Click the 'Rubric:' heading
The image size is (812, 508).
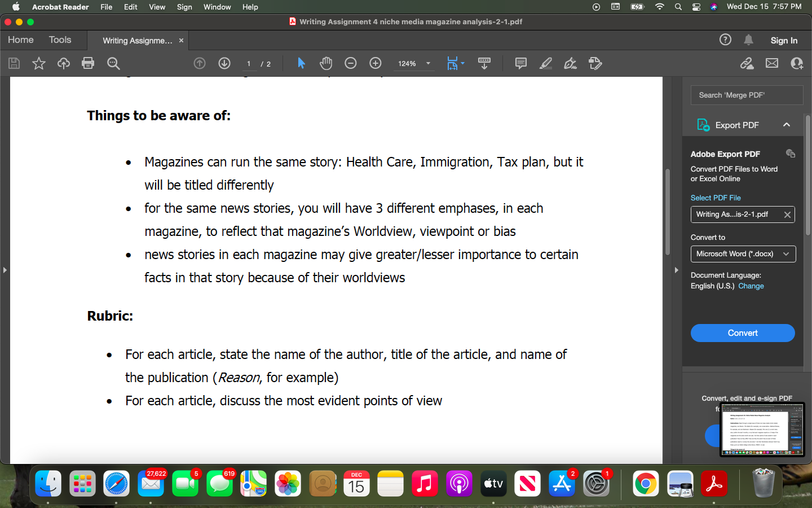pos(110,316)
